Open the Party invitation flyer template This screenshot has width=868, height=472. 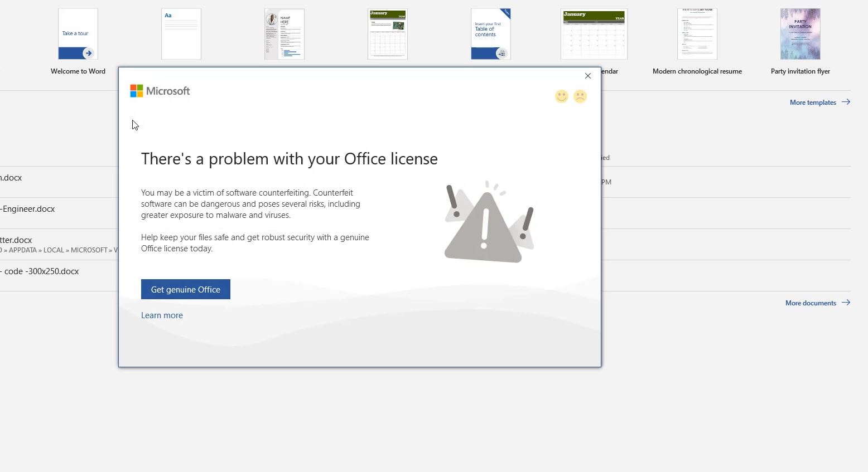(x=800, y=33)
